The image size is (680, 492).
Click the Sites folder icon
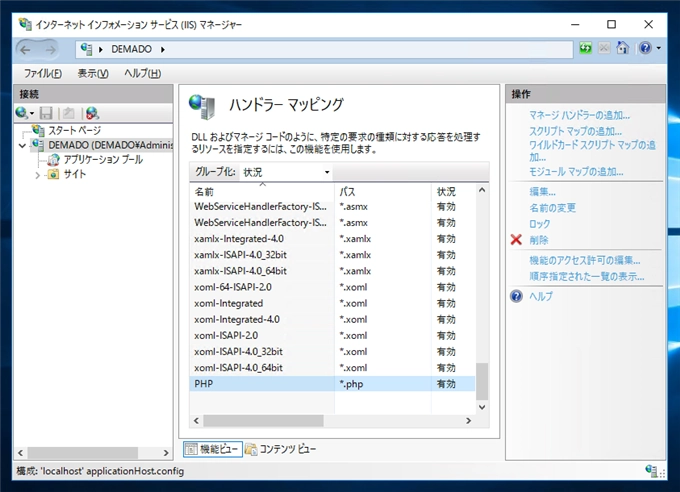(53, 174)
